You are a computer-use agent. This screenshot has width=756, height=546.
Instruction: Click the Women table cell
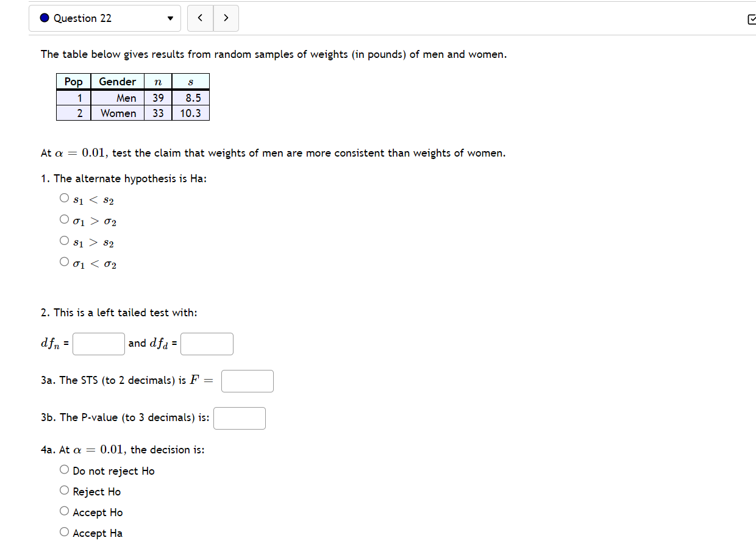pyautogui.click(x=118, y=113)
